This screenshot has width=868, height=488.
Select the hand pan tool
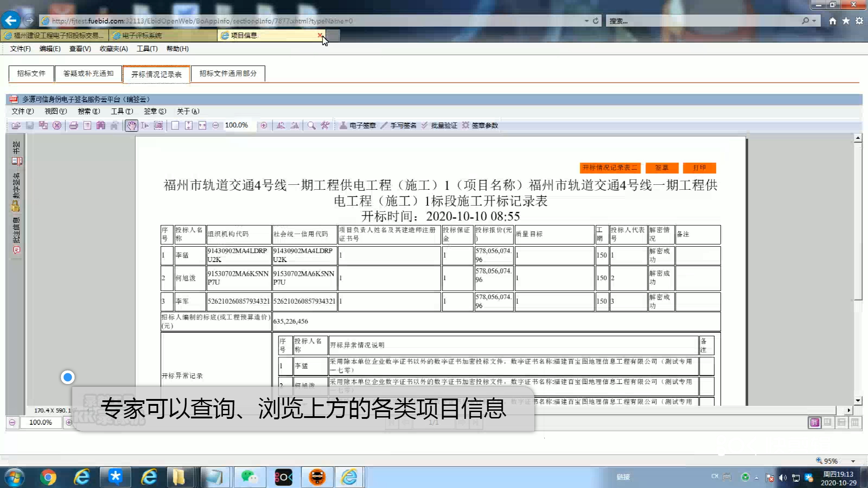pos(132,126)
